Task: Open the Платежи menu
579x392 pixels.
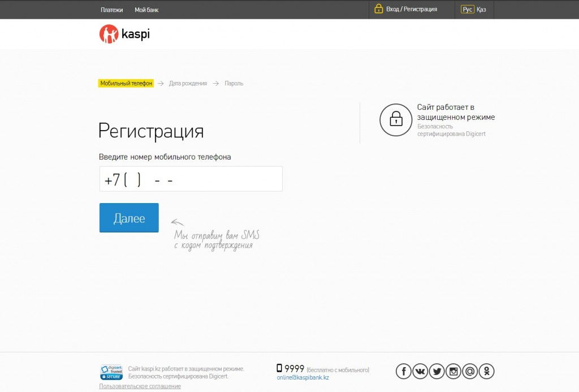Action: [112, 10]
